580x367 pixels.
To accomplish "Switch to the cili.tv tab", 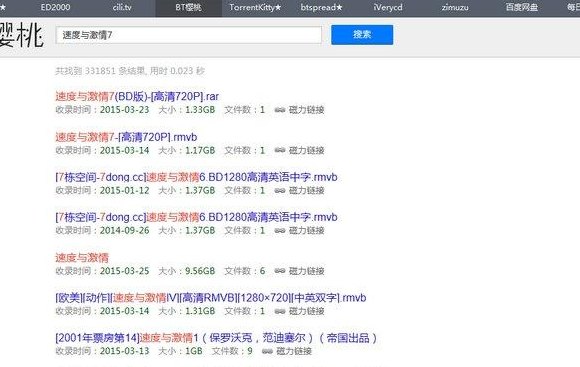I will tap(122, 7).
